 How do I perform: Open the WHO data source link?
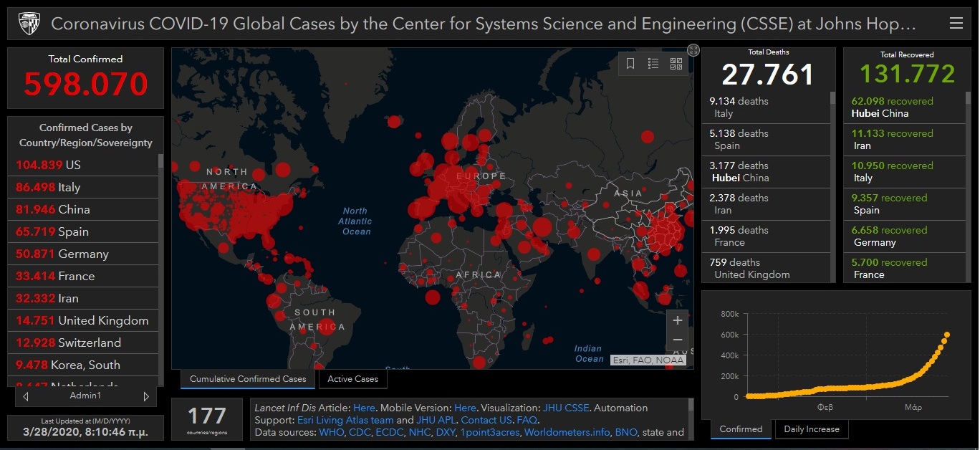point(331,432)
